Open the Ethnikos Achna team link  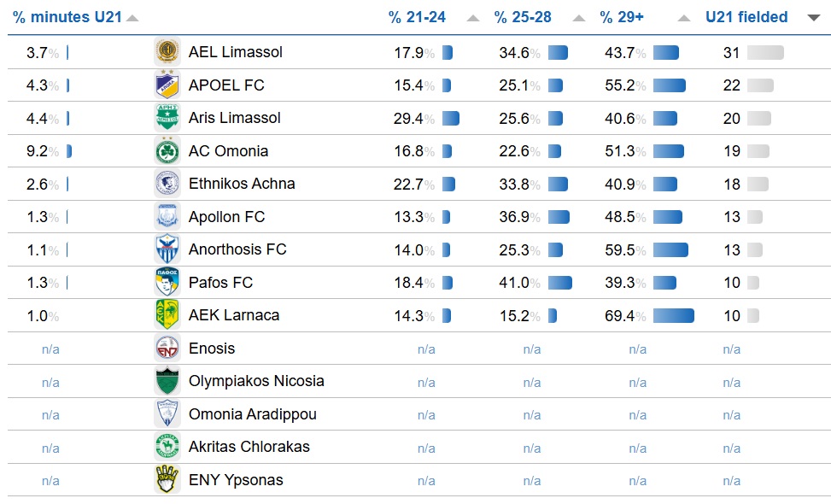242,184
